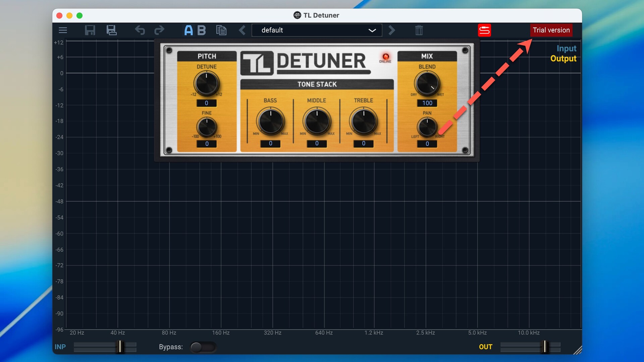Click the INP level slider

point(105,347)
